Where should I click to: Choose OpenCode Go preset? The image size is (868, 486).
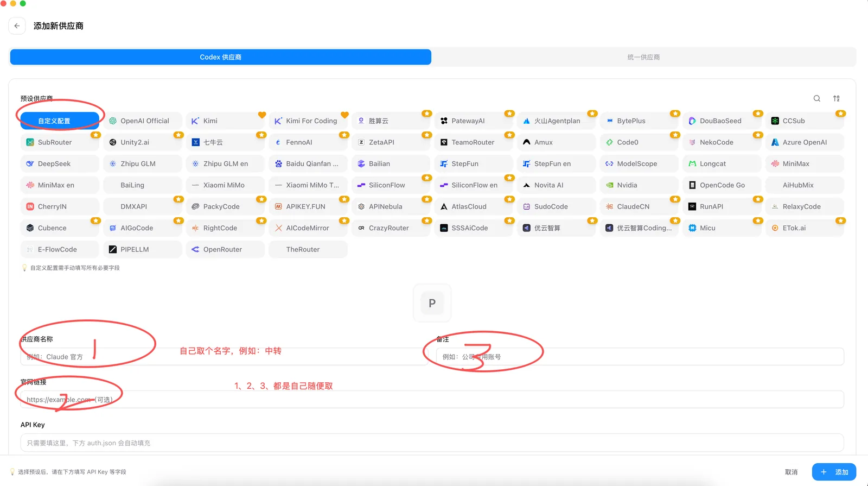[722, 185]
